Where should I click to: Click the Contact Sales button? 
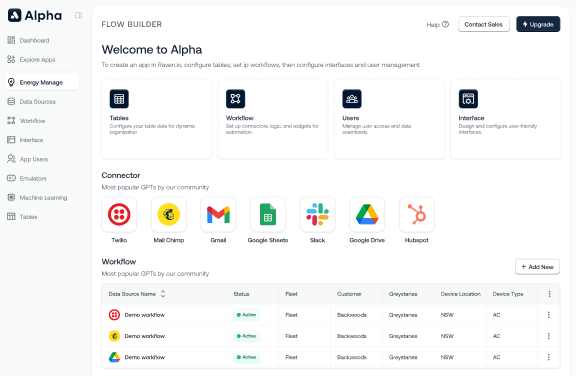click(483, 24)
